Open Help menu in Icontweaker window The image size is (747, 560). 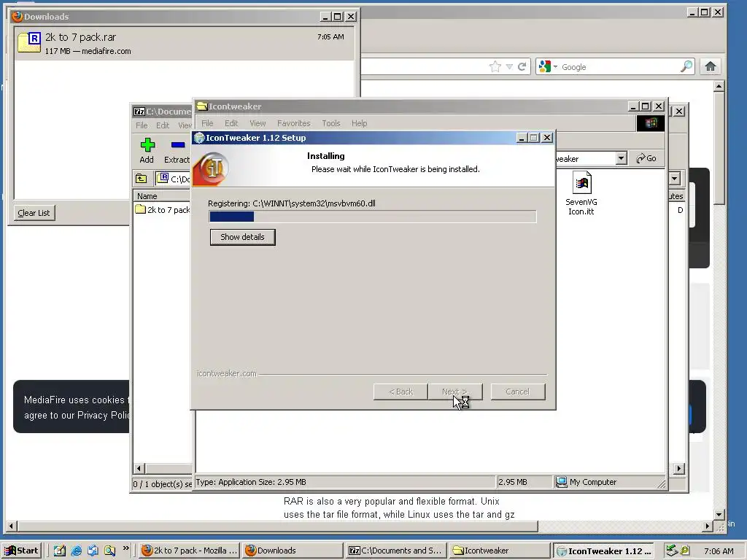tap(359, 123)
